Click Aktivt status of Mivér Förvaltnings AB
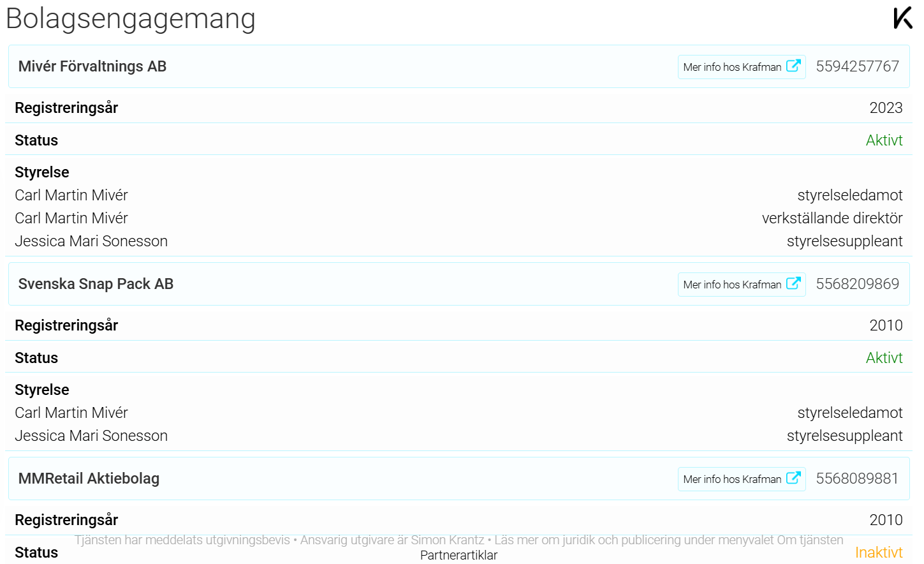The width and height of the screenshot is (924, 564). pyautogui.click(x=884, y=140)
